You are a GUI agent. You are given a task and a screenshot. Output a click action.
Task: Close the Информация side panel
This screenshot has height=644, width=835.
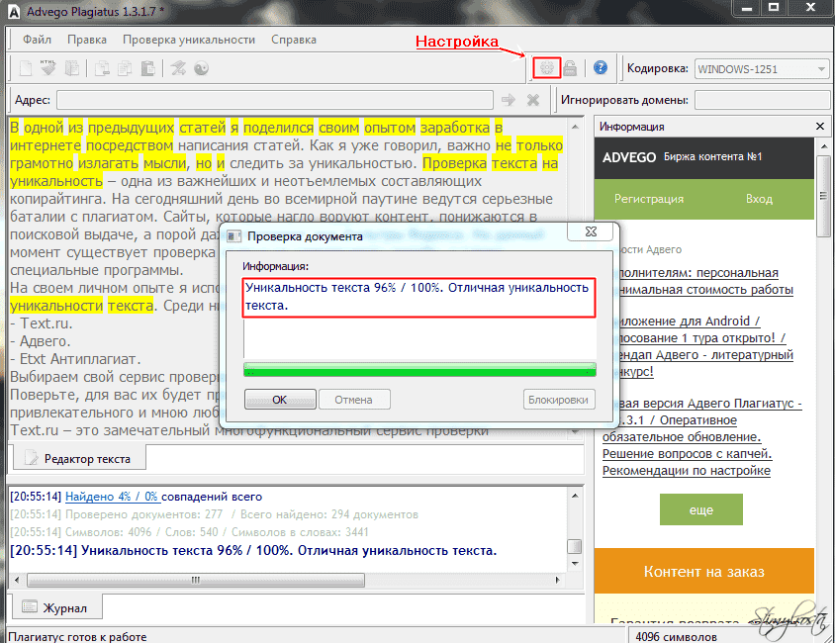point(820,127)
